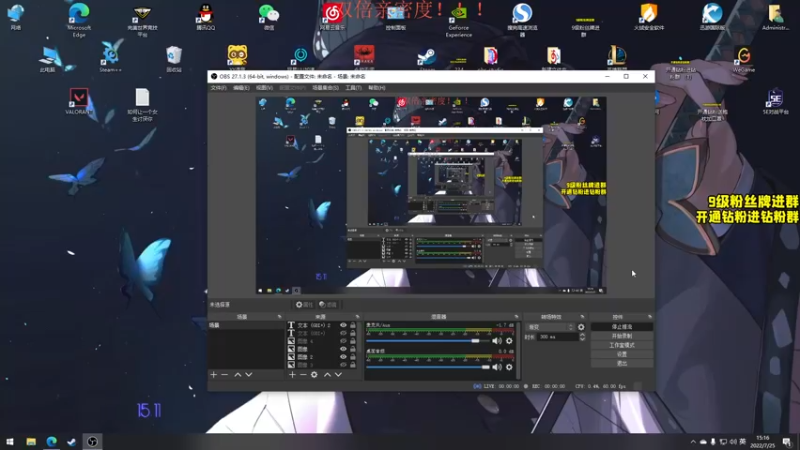Add a new source with the plus icon
This screenshot has height=450, width=800.
[292, 374]
